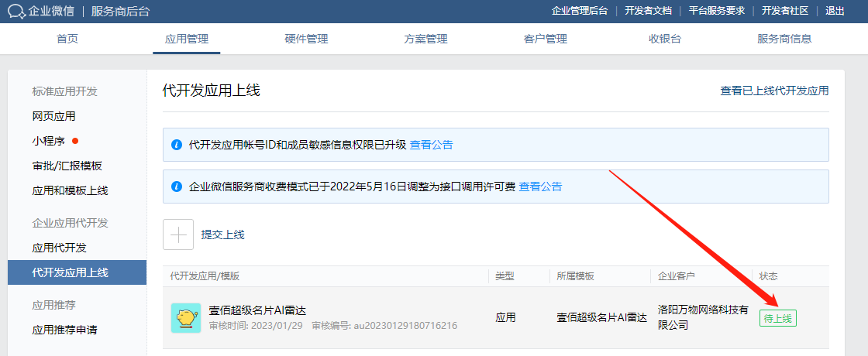Open 平台服务要求 link

pos(717,11)
